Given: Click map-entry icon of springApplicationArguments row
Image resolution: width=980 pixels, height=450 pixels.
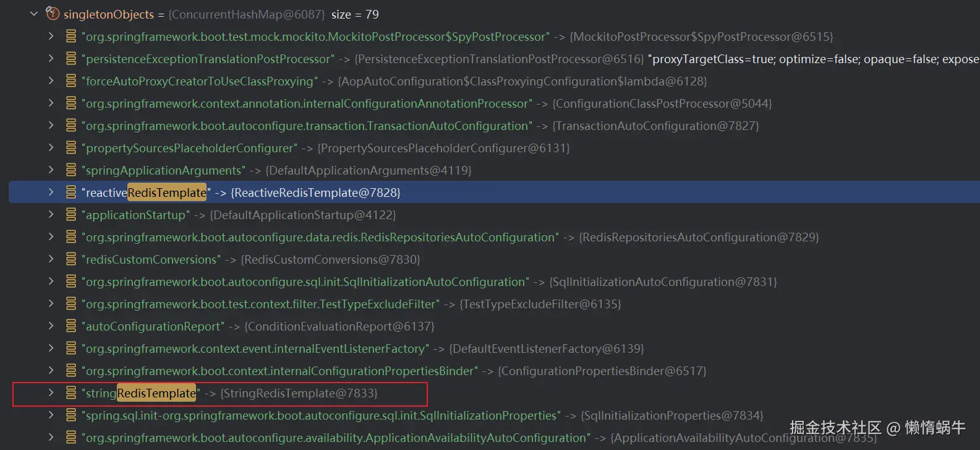Looking at the screenshot, I should click(71, 170).
